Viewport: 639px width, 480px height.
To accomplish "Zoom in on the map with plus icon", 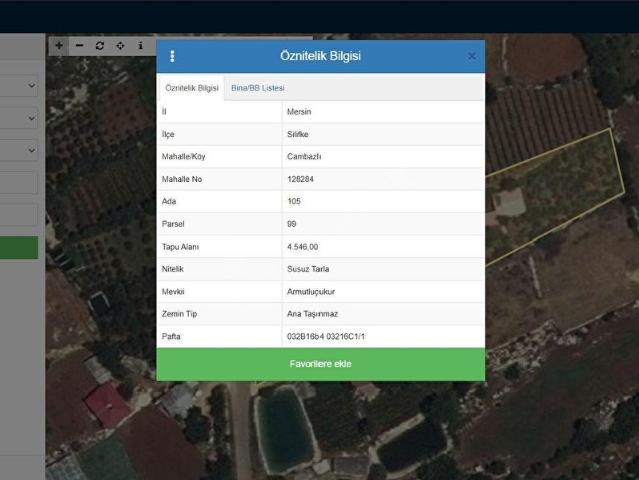I will tap(59, 45).
